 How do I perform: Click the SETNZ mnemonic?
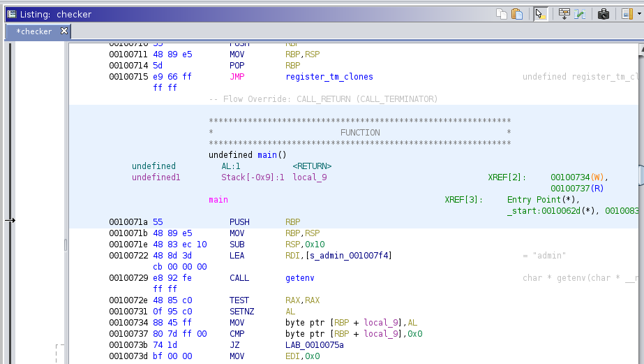coord(241,312)
